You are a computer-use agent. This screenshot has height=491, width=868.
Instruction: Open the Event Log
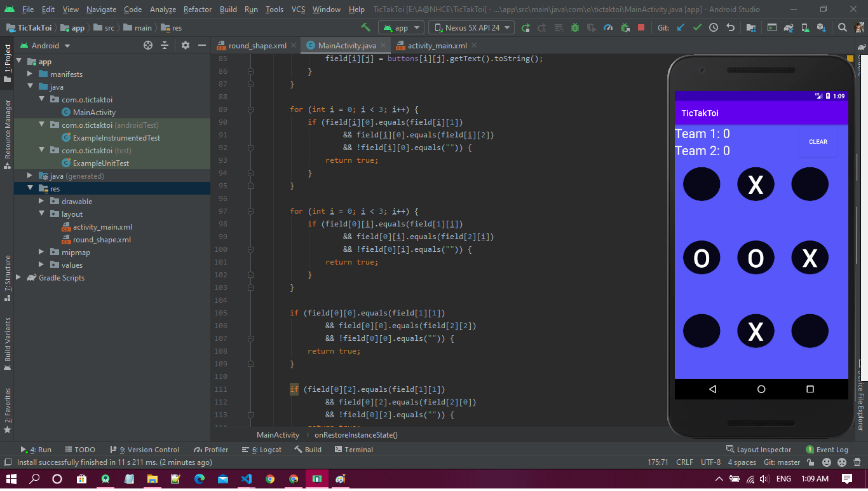click(827, 450)
